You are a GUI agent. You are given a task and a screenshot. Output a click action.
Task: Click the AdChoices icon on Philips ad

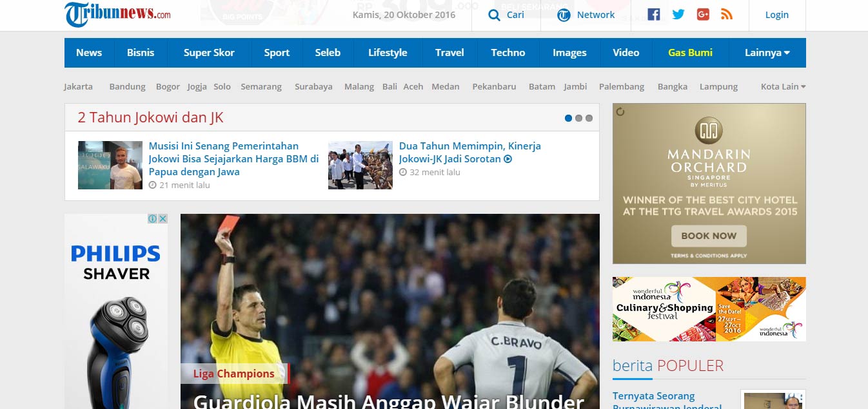(x=153, y=218)
